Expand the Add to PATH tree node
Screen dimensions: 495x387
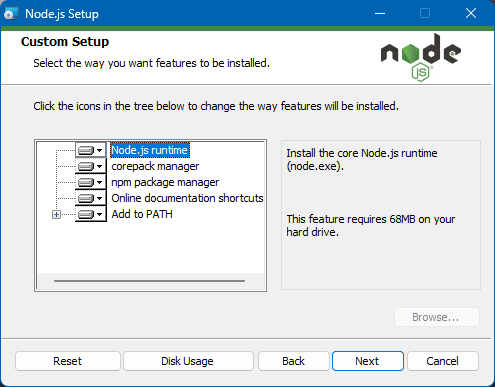(56, 215)
